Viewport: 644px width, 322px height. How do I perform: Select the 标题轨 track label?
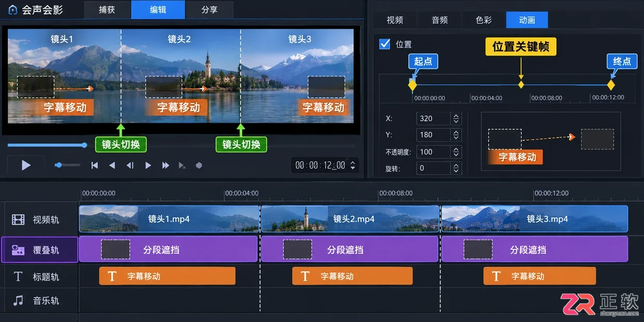pyautogui.click(x=46, y=276)
